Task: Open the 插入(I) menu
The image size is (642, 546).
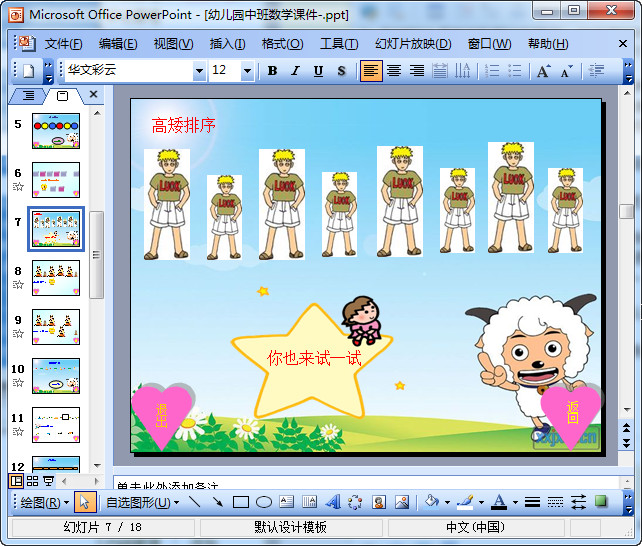Action: click(x=227, y=43)
